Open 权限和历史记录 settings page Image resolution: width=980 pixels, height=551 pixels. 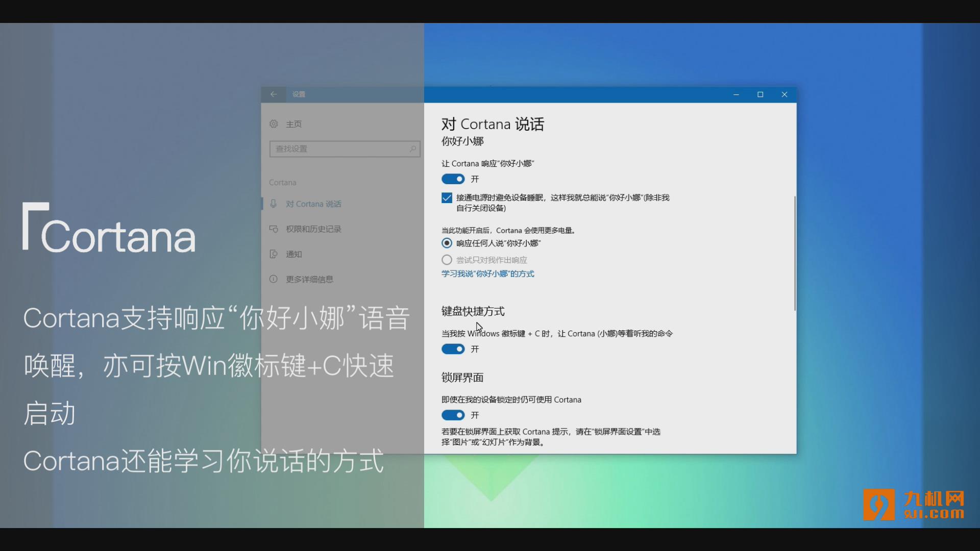[313, 229]
